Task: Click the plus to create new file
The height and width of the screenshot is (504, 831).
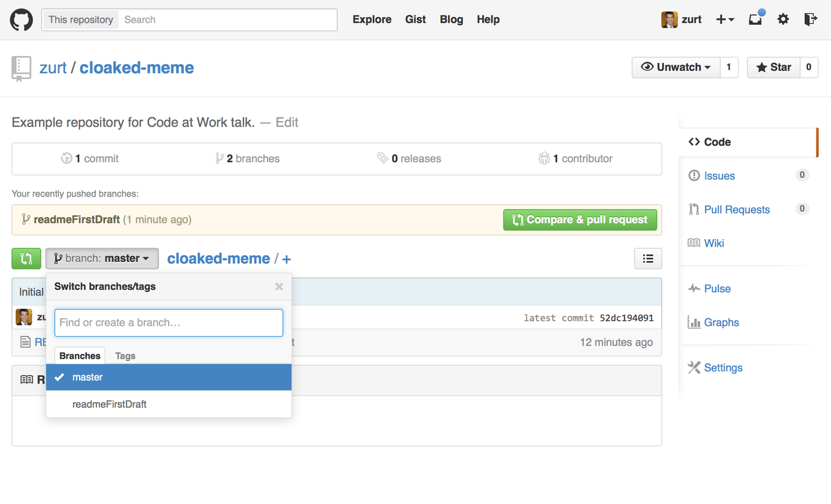Action: 286,259
